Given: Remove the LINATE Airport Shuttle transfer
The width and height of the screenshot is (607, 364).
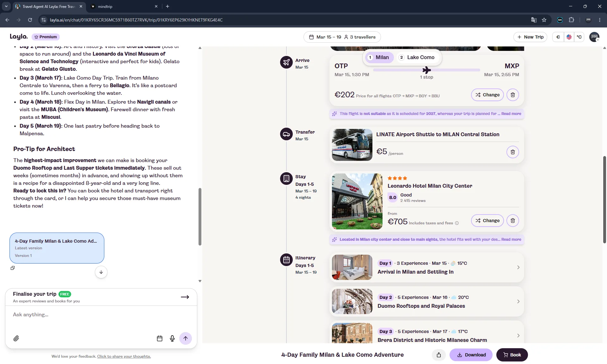Looking at the screenshot, I should 513,152.
